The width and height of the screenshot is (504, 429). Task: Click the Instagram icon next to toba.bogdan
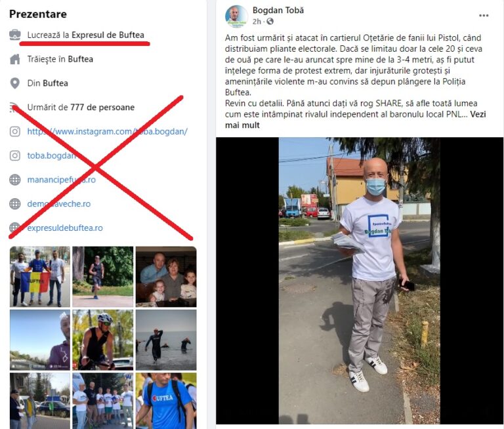click(15, 155)
